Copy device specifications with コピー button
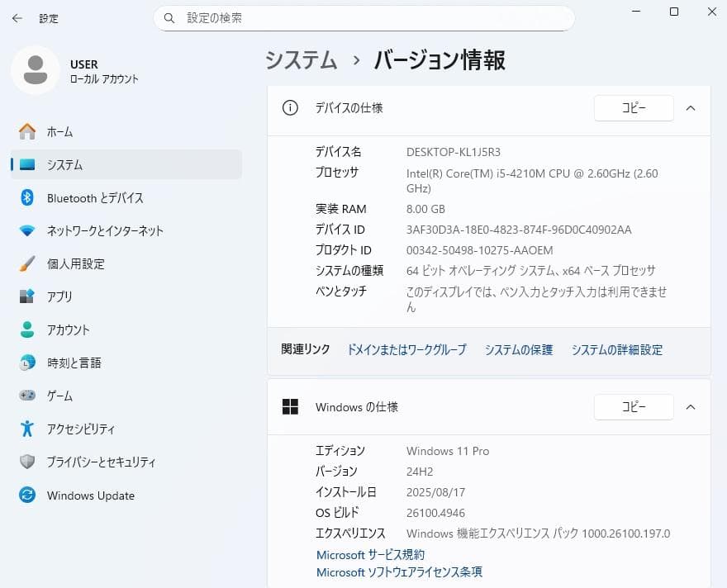Image resolution: width=727 pixels, height=588 pixels. pos(634,108)
